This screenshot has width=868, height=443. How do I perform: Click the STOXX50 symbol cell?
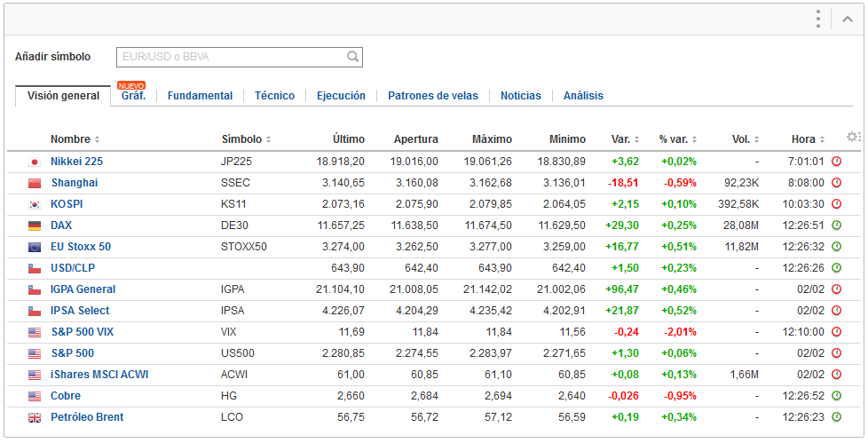(243, 247)
